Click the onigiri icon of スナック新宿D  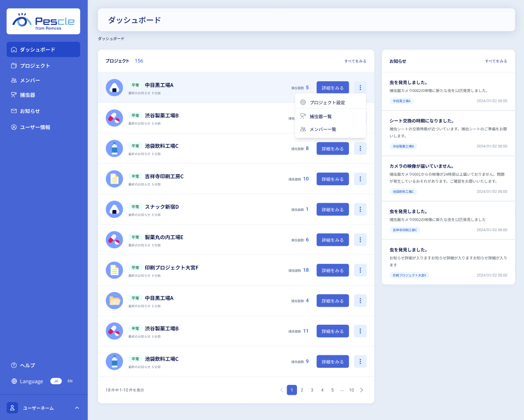(x=114, y=209)
